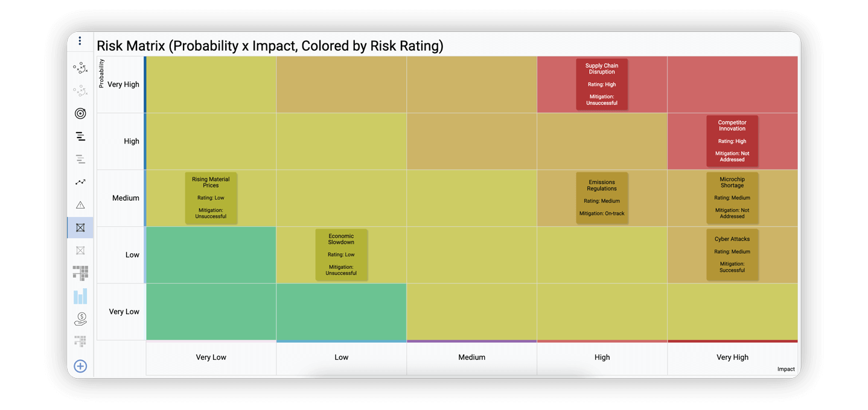Select the Cyber Attacks risk card
The height and width of the screenshot is (410, 868).
pyautogui.click(x=732, y=254)
